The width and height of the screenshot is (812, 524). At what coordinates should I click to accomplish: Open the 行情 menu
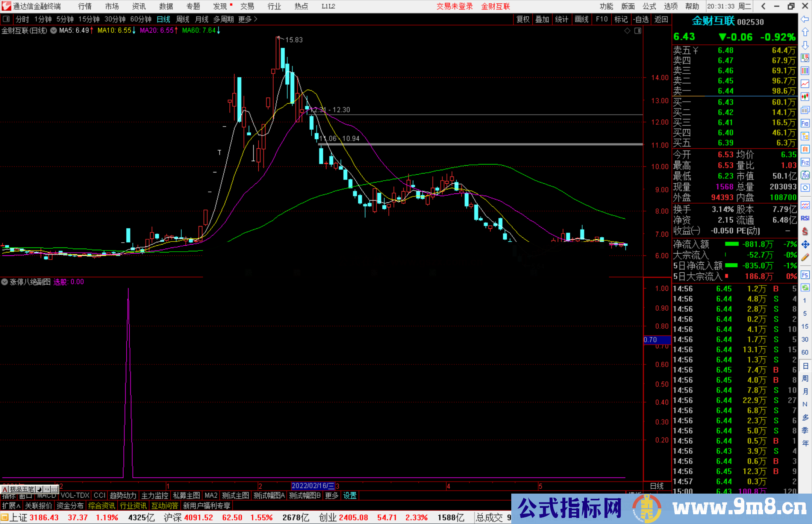[85, 6]
